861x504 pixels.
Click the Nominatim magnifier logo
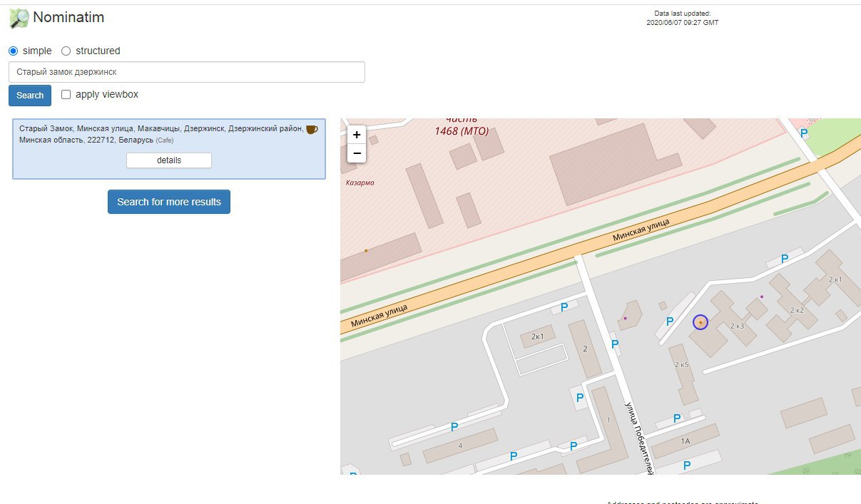[19, 18]
